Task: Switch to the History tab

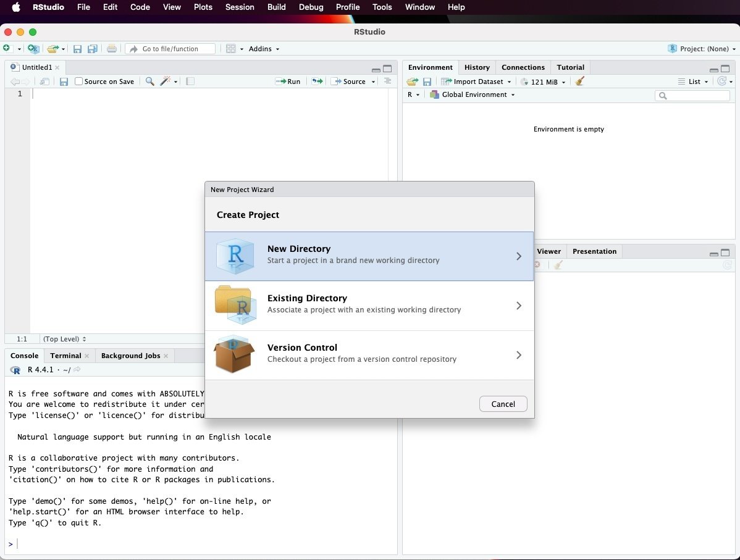Action: (x=477, y=67)
